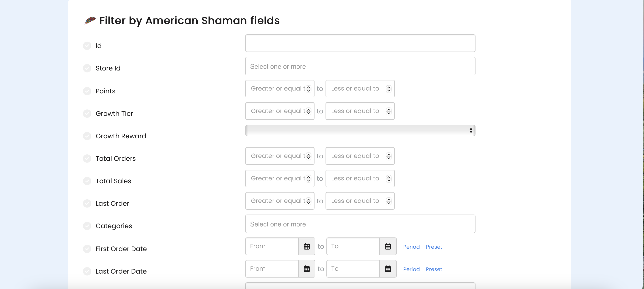Click Last Order maximum stepper arrows

coord(389,201)
